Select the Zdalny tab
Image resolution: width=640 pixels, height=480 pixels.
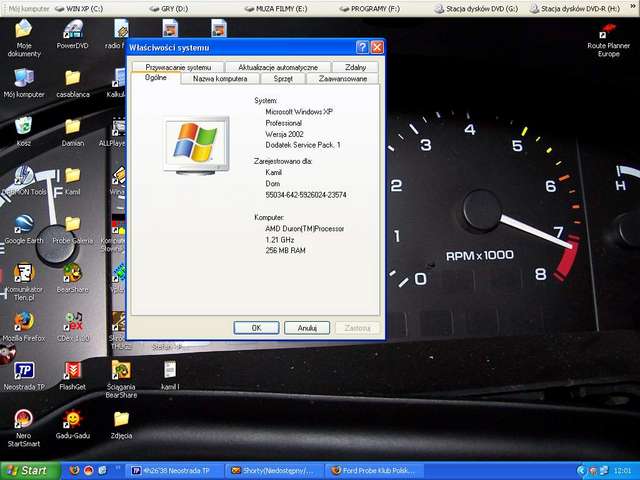356,67
